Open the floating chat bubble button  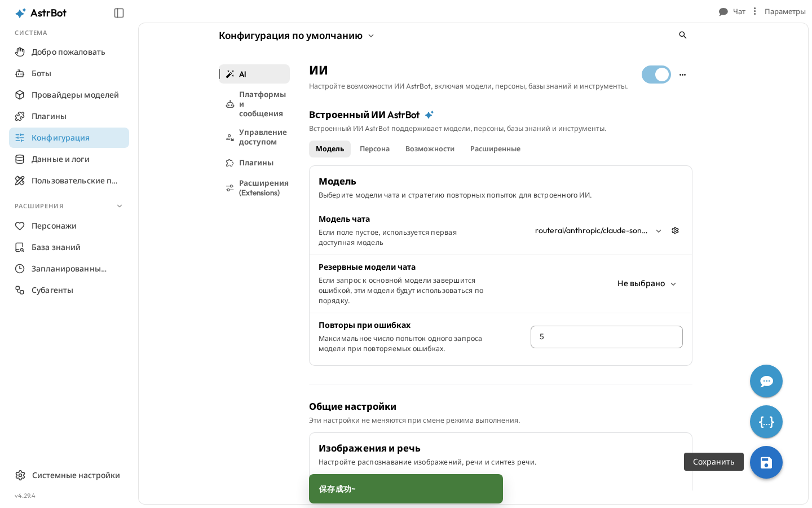pos(766,381)
